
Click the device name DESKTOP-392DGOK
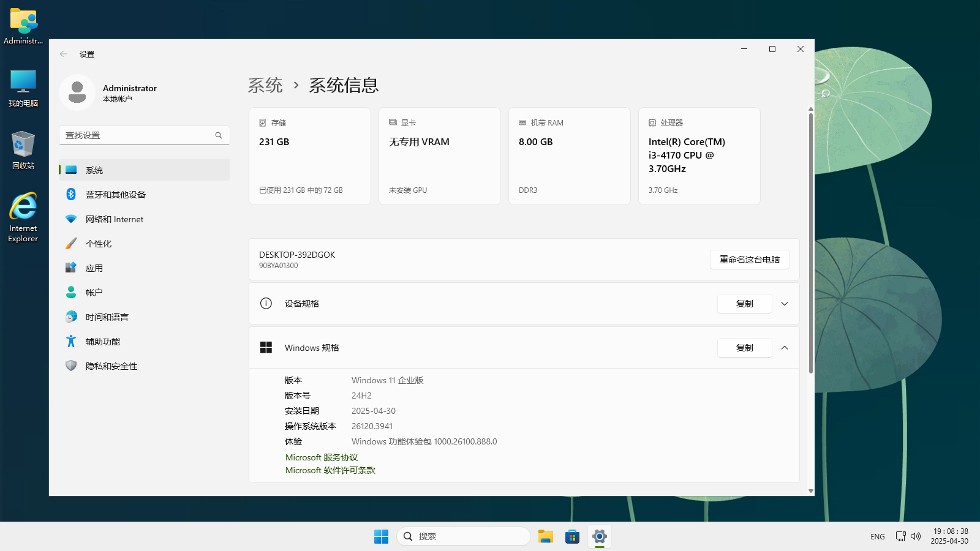coord(297,255)
